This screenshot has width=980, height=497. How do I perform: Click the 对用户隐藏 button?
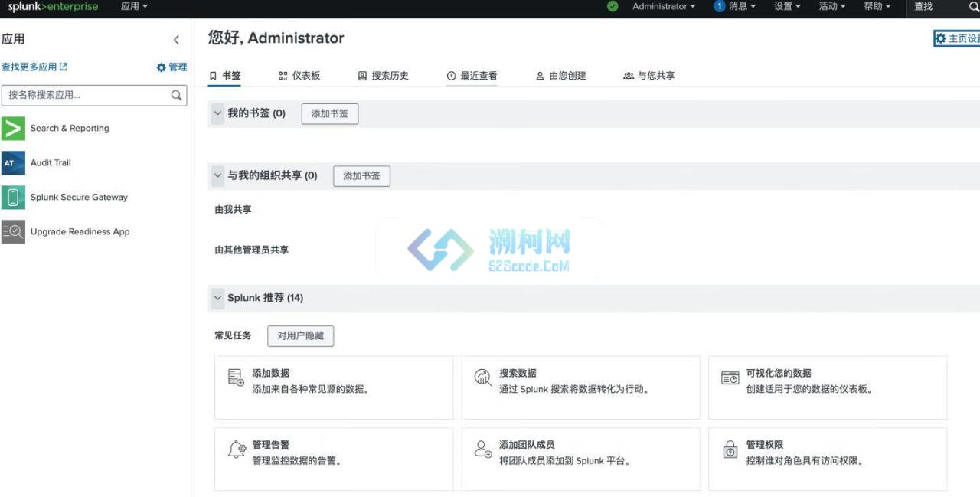point(300,335)
